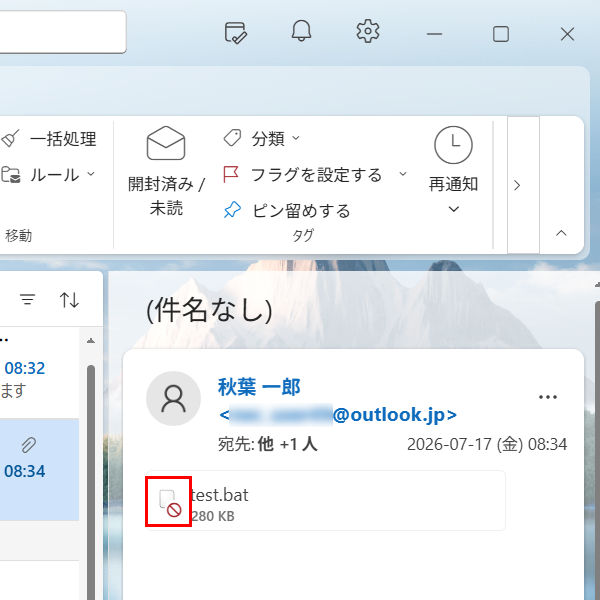Collapse the ribbon with up chevron
Image resolution: width=600 pixels, height=600 pixels.
click(561, 233)
